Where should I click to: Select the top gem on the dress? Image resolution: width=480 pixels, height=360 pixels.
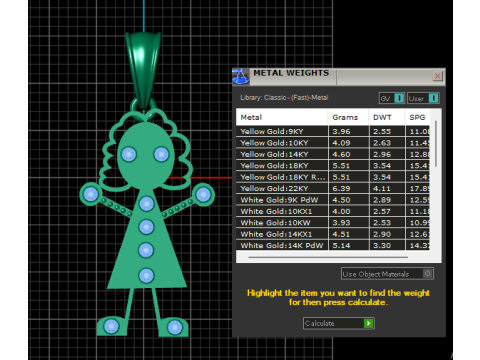(x=146, y=203)
